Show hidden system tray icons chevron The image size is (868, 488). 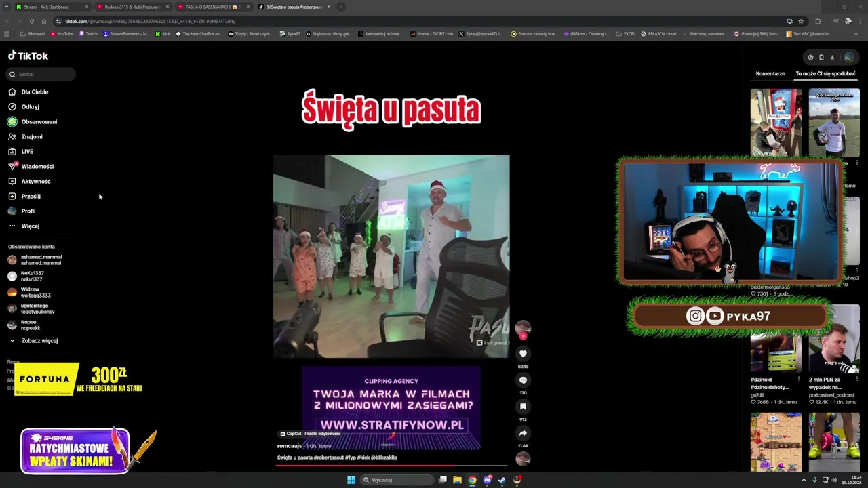pos(805,480)
